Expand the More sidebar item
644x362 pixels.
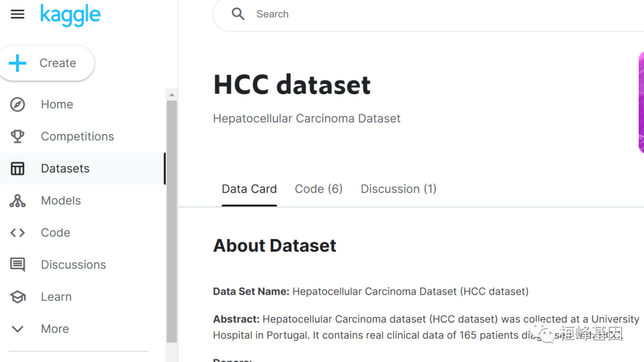click(55, 329)
